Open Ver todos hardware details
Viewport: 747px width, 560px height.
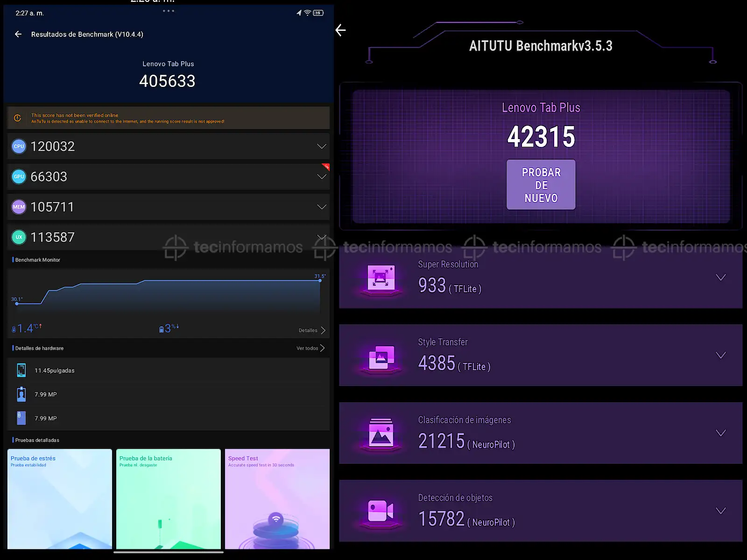pos(310,348)
